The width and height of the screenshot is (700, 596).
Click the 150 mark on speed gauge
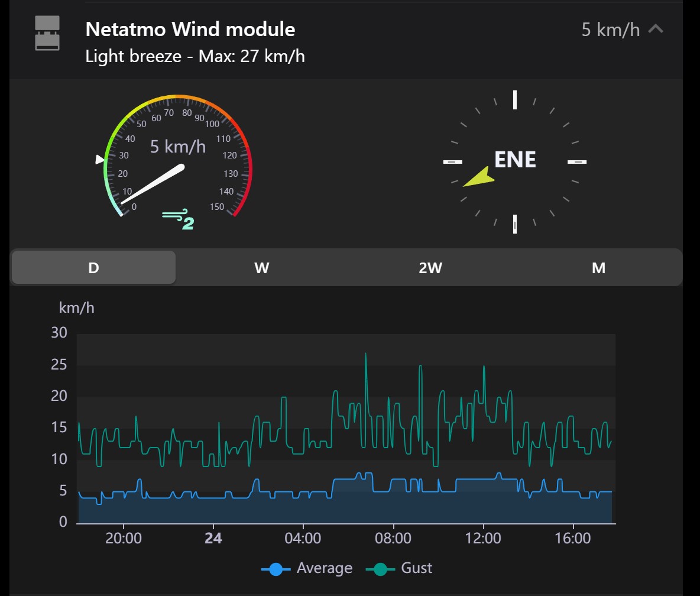[x=217, y=207]
